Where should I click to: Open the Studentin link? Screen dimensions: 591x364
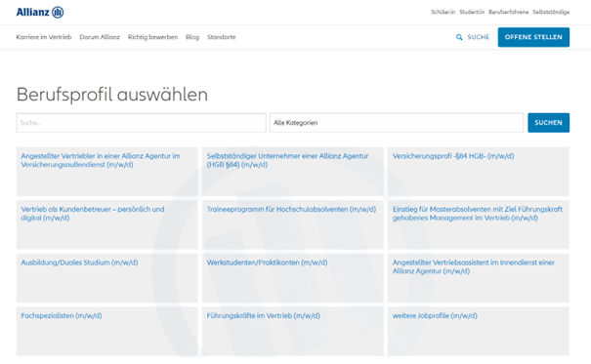(472, 12)
